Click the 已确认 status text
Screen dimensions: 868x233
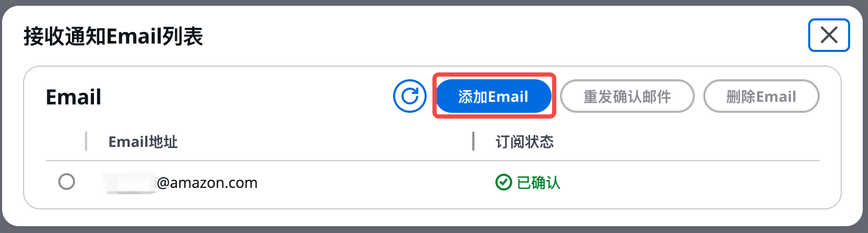tap(538, 182)
